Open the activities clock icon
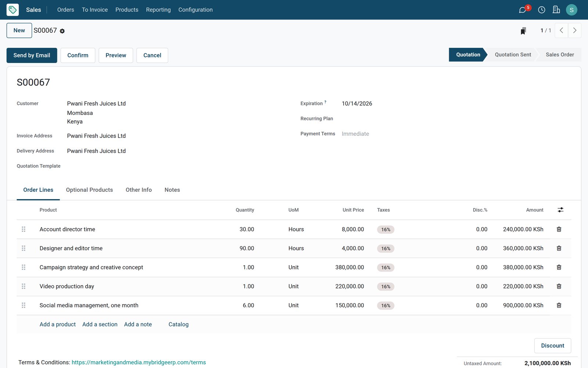The width and height of the screenshot is (588, 368). click(541, 10)
